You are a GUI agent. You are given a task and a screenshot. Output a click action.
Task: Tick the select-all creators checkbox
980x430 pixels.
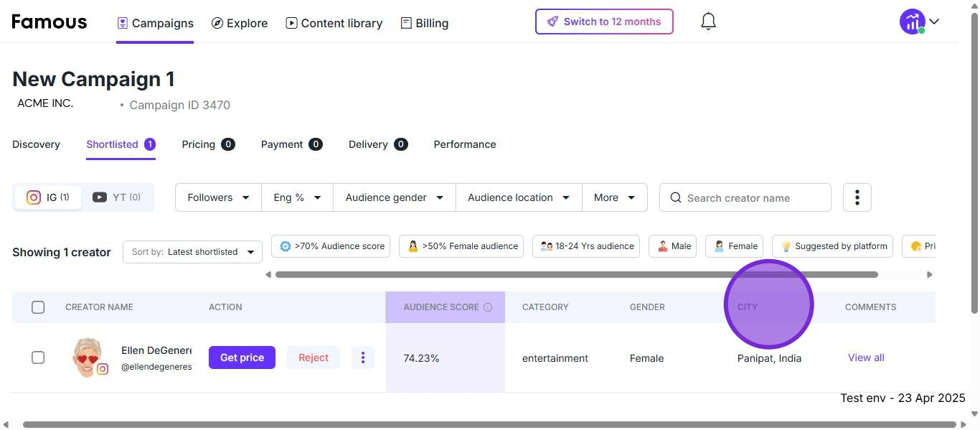click(x=38, y=307)
